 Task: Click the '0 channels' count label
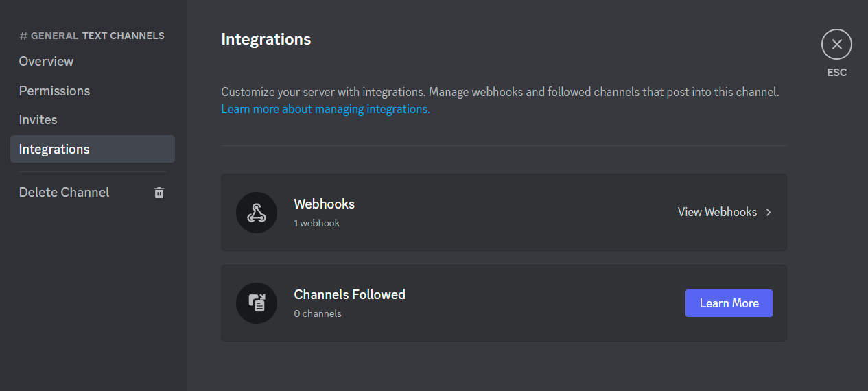pyautogui.click(x=317, y=313)
